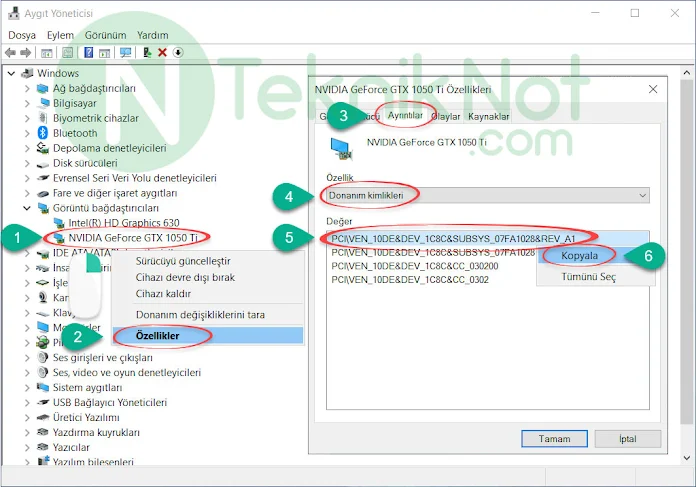Image resolution: width=696 pixels, height=487 pixels.
Task: Choose Cihazı kaldır from context menu
Action: point(208,293)
